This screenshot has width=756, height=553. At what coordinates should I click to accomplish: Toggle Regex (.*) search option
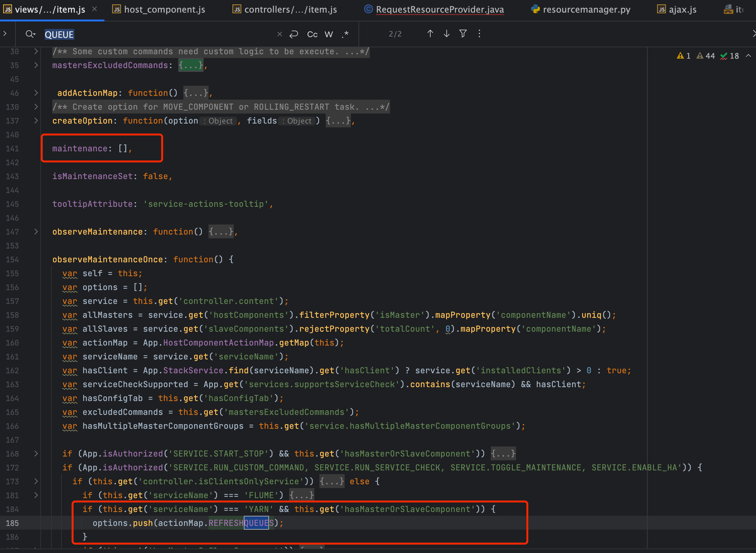(345, 34)
